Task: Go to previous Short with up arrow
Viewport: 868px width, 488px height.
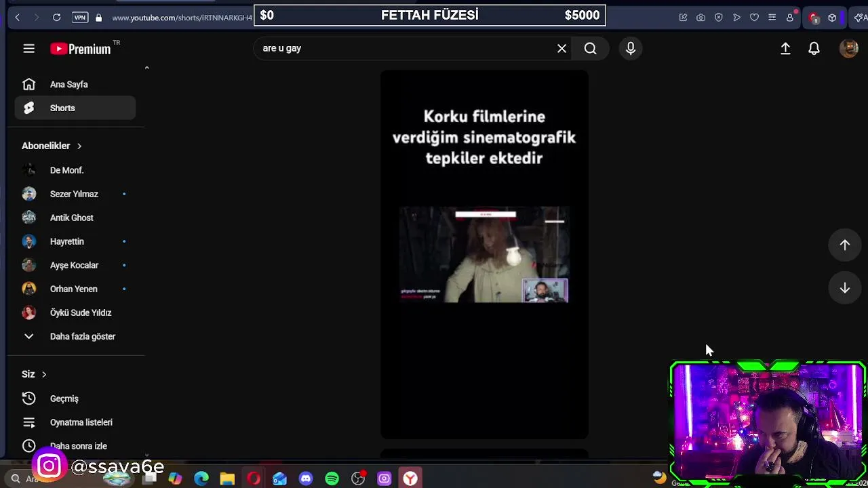Action: tap(845, 245)
